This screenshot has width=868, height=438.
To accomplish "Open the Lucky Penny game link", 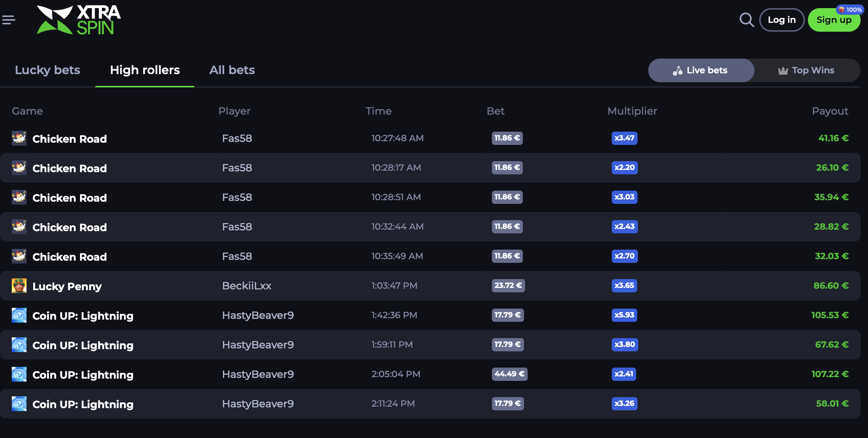I will 67,286.
